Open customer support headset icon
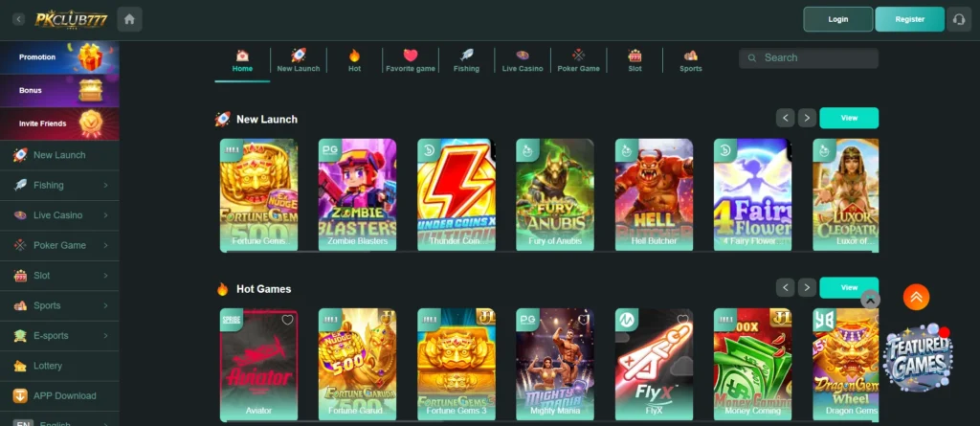 pos(959,19)
